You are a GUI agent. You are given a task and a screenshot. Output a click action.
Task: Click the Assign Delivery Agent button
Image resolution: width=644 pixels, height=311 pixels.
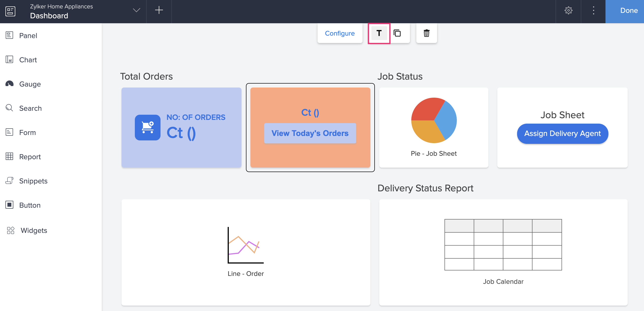[562, 133]
